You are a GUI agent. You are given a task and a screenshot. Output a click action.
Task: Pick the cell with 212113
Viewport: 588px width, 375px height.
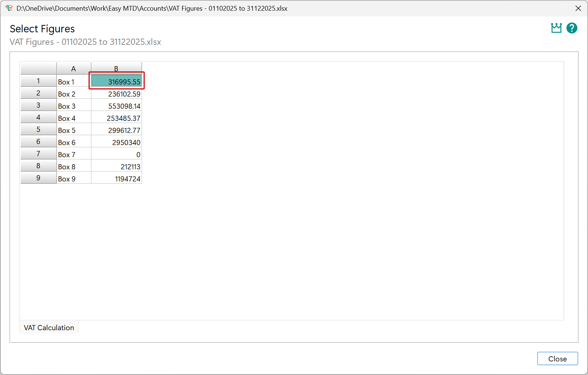117,167
